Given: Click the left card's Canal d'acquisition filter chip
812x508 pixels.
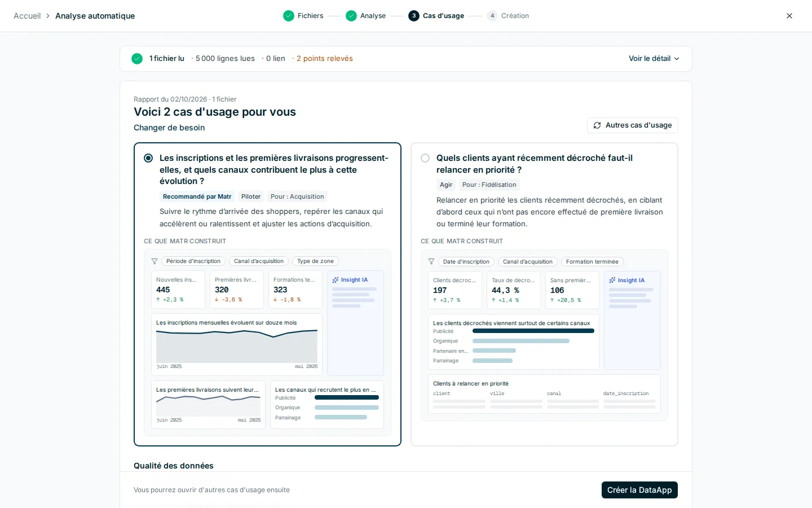Looking at the screenshot, I should [259, 261].
